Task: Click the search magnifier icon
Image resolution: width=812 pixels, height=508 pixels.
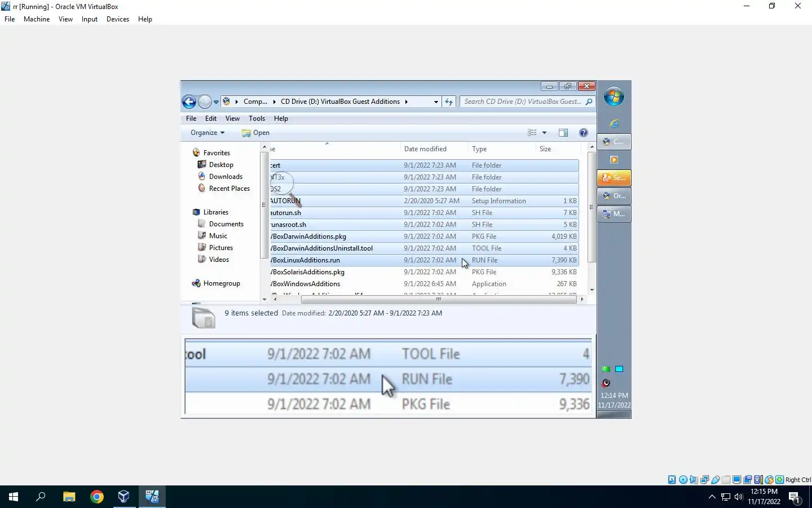Action: click(x=589, y=102)
